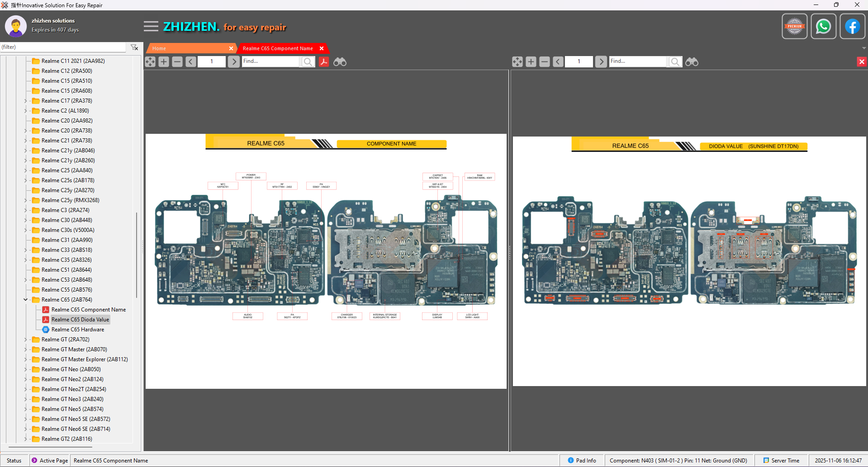Expand the Realme C21y (2AB046) folder
Screen dimensions: 868x467
coord(26,151)
